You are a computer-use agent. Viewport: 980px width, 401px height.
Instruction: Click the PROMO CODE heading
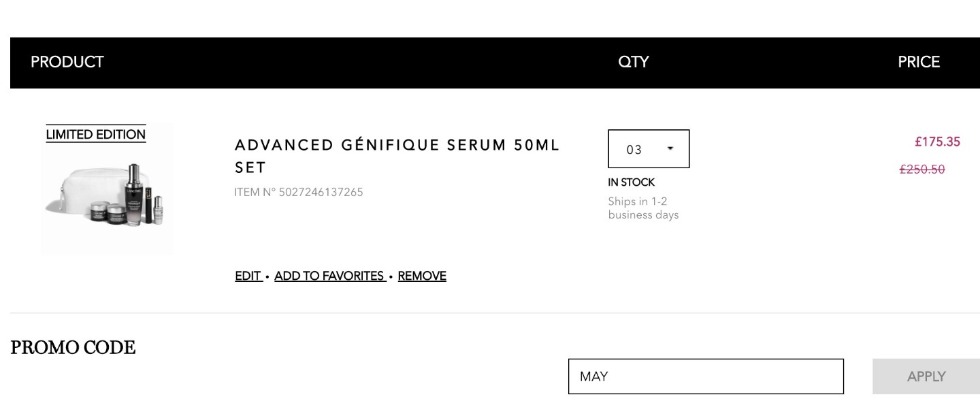(x=73, y=348)
